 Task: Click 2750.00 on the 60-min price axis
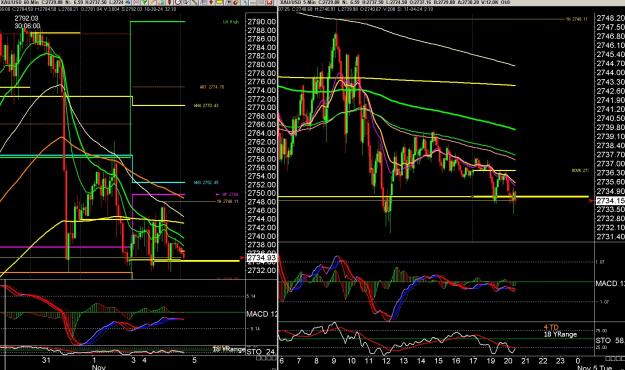[261, 193]
